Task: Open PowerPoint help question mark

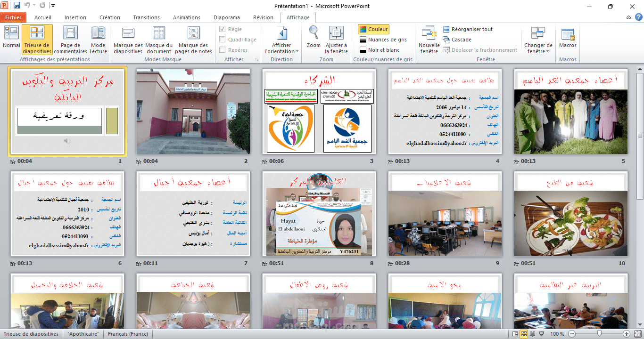Action: point(639,17)
